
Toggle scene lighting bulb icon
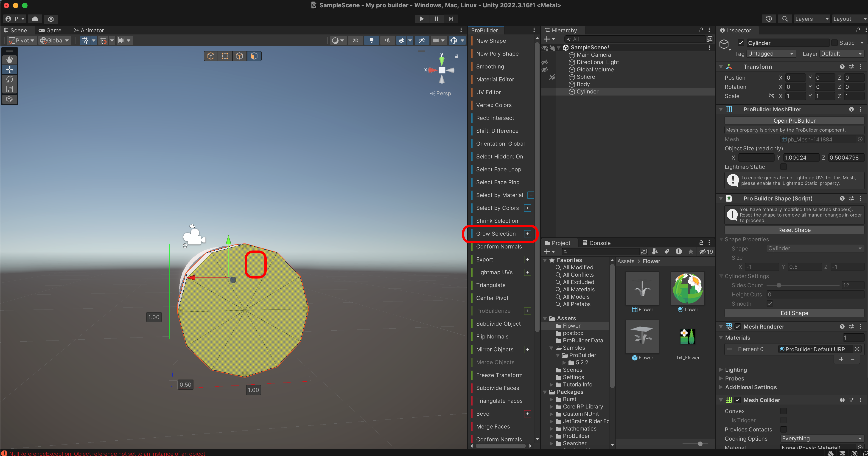point(371,40)
